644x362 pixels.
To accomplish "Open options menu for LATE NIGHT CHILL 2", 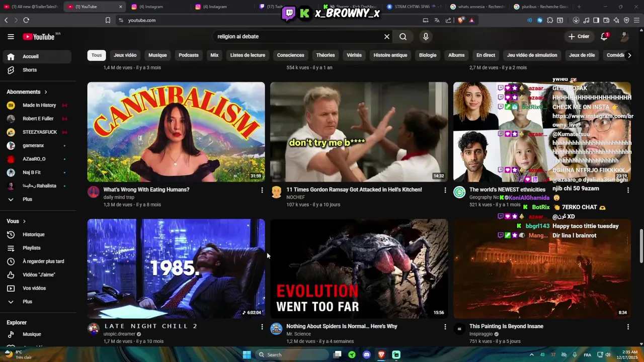I will click(x=262, y=327).
